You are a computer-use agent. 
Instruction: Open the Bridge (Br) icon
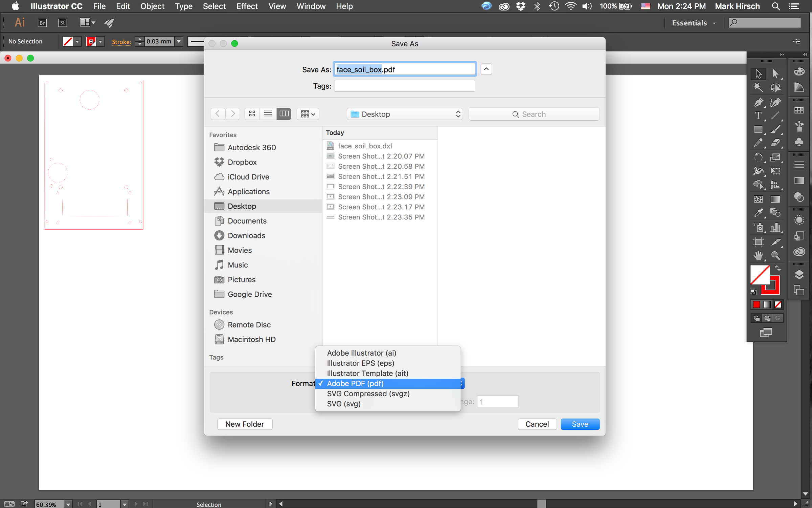(x=42, y=23)
